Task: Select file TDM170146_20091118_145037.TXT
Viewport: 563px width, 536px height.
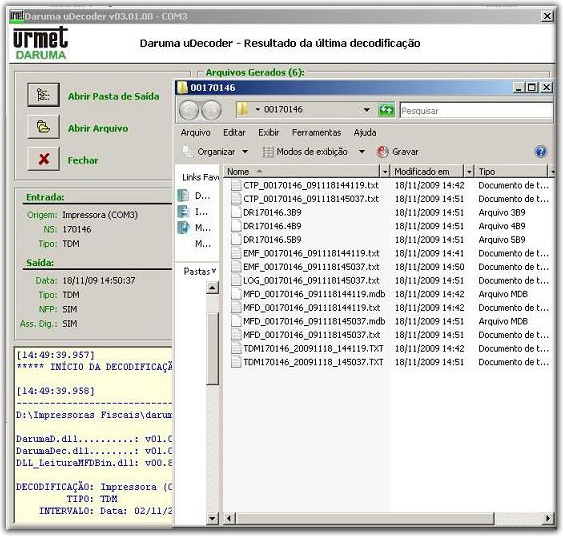Action: [313, 362]
